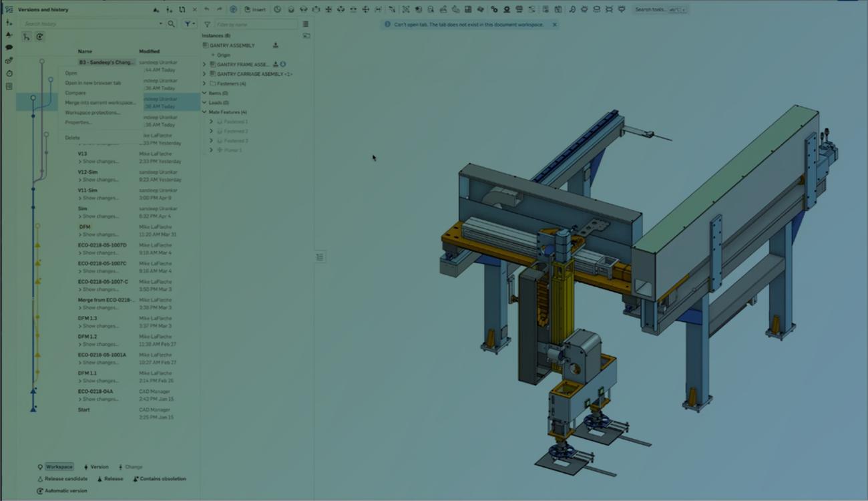
Task: Expand the GANTRY FRAME assembly in the tree
Action: 204,64
